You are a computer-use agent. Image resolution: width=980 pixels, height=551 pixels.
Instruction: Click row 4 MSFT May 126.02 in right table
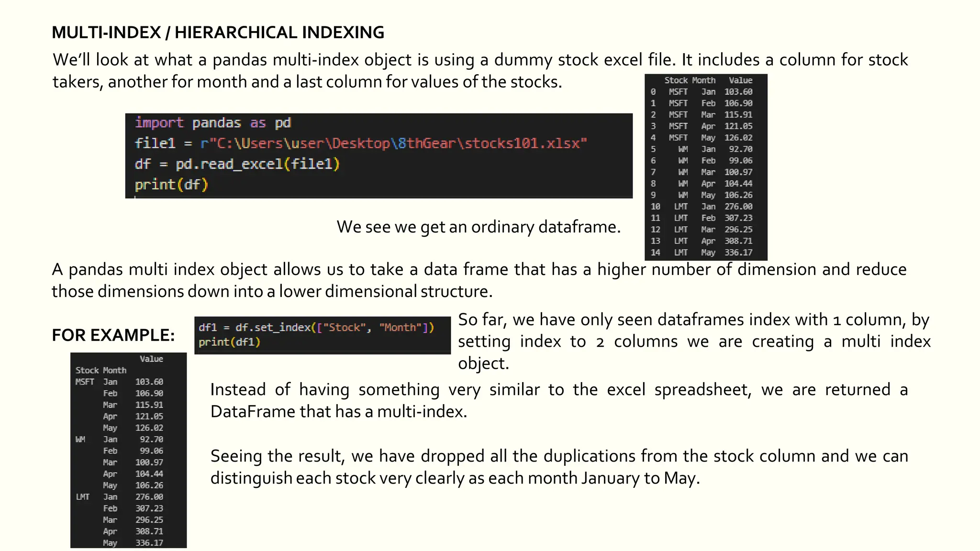point(702,138)
